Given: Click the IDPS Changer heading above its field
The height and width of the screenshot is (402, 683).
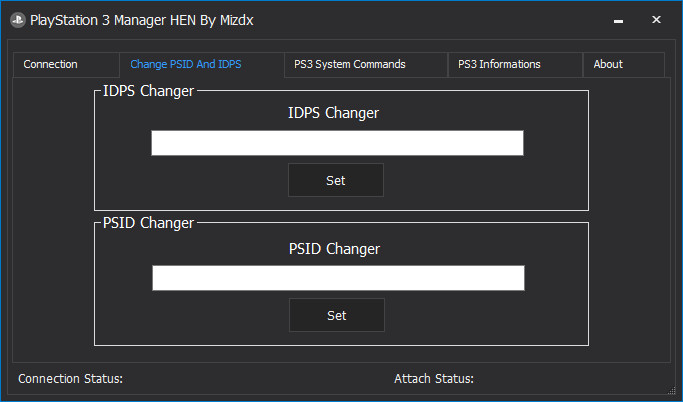Looking at the screenshot, I should point(333,113).
